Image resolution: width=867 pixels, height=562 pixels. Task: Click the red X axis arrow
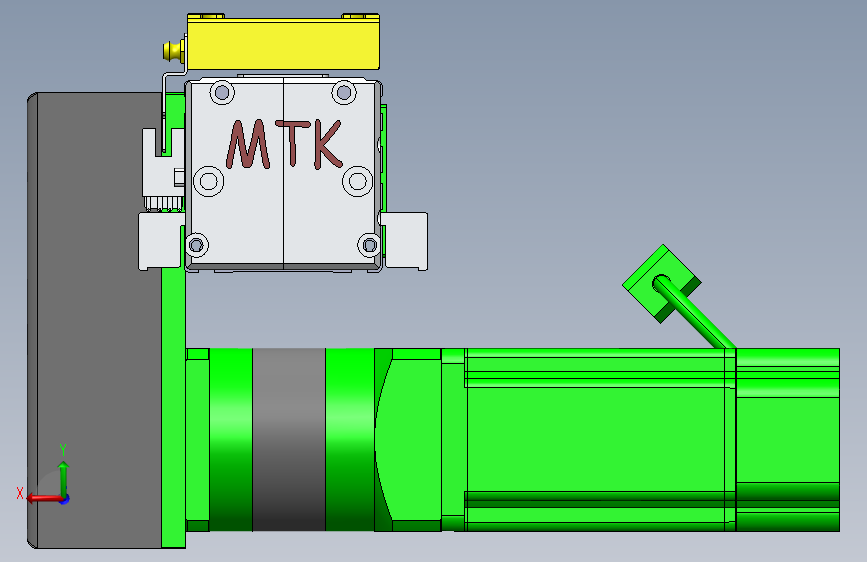coord(43,498)
